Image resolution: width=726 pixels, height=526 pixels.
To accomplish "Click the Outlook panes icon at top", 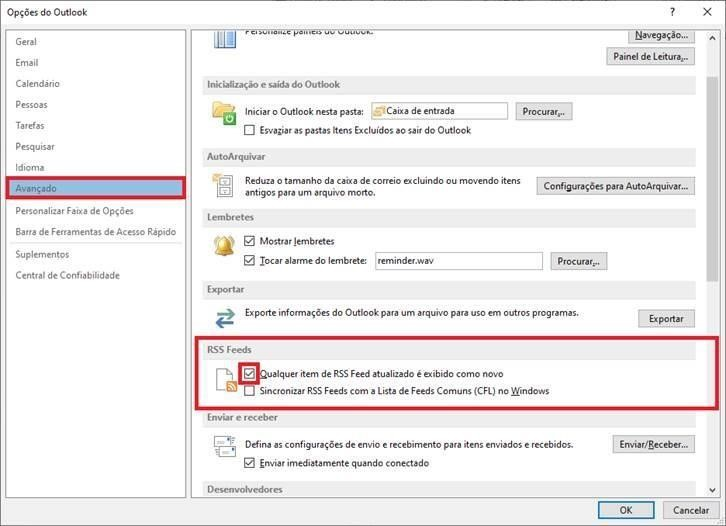I will 225,39.
